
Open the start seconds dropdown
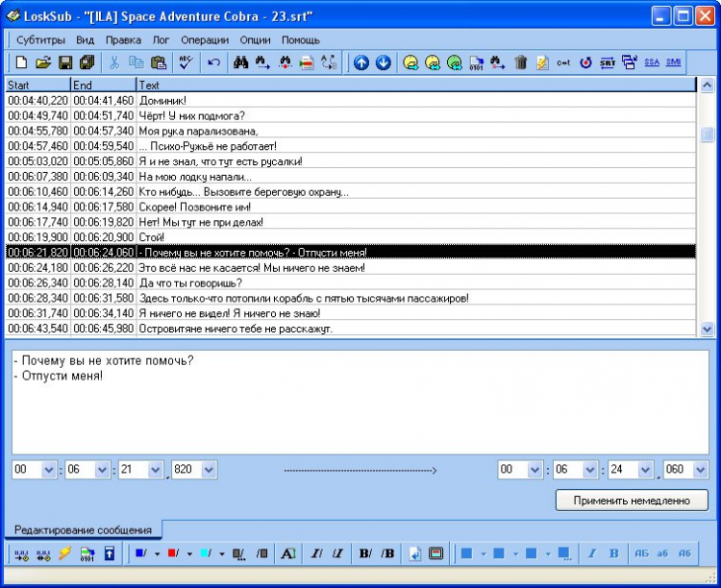coord(156,470)
